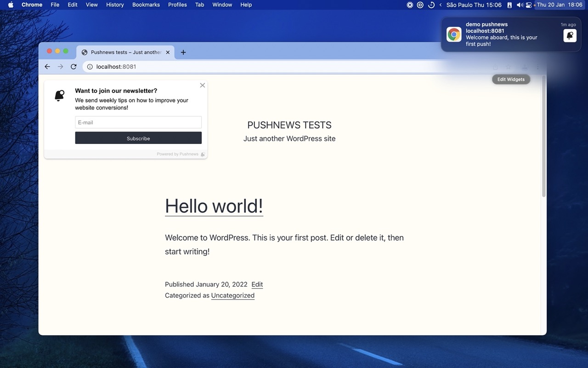
Task: Open Control Center from menu bar
Action: point(529,5)
